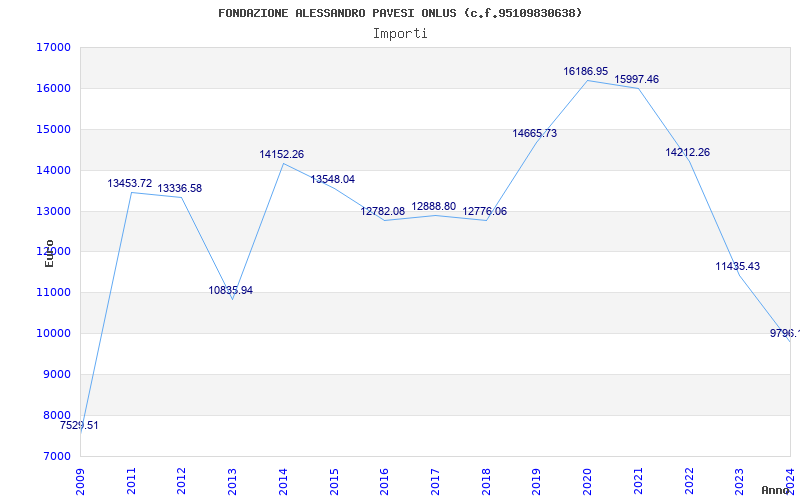Click the 12888.80 data label for 2017
This screenshot has width=800, height=500.
click(x=434, y=207)
